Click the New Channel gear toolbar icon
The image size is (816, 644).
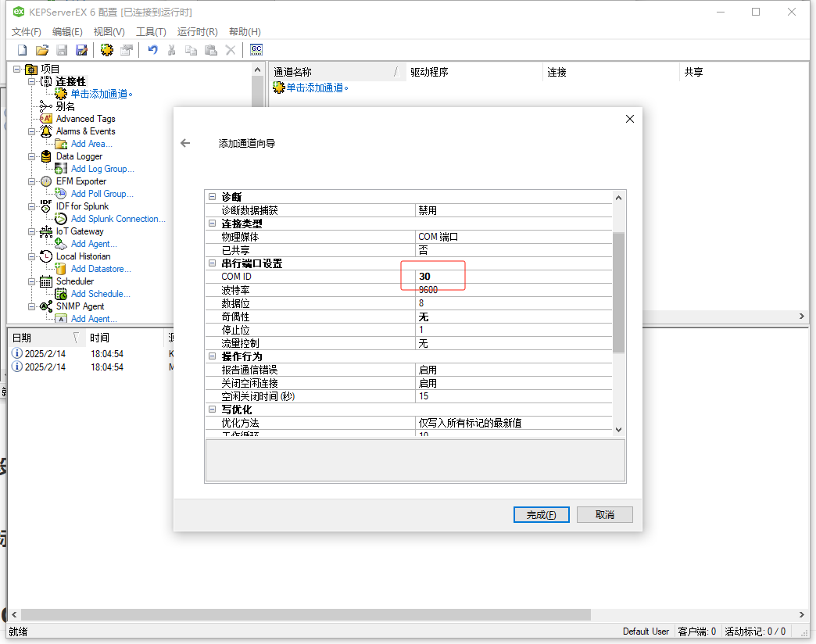pos(107,50)
